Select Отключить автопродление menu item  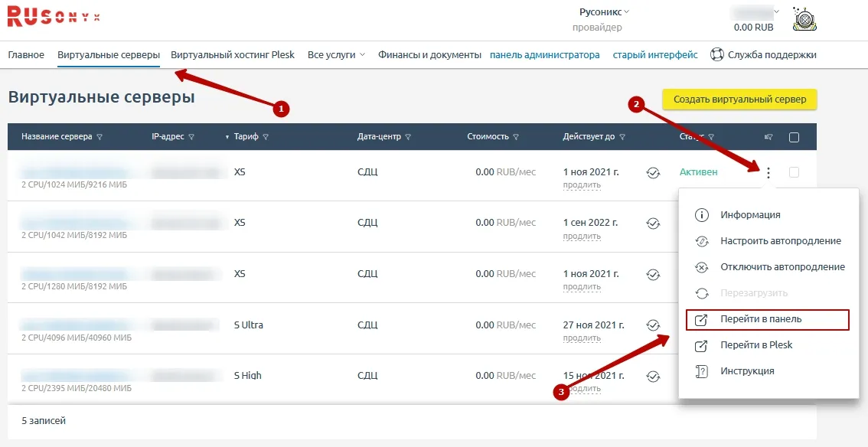(x=783, y=267)
